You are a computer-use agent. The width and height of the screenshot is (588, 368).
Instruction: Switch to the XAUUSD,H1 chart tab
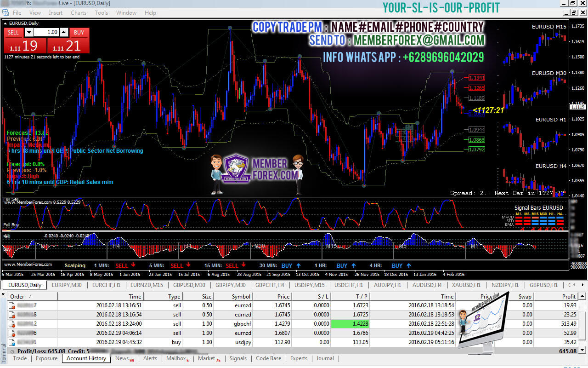(466, 285)
